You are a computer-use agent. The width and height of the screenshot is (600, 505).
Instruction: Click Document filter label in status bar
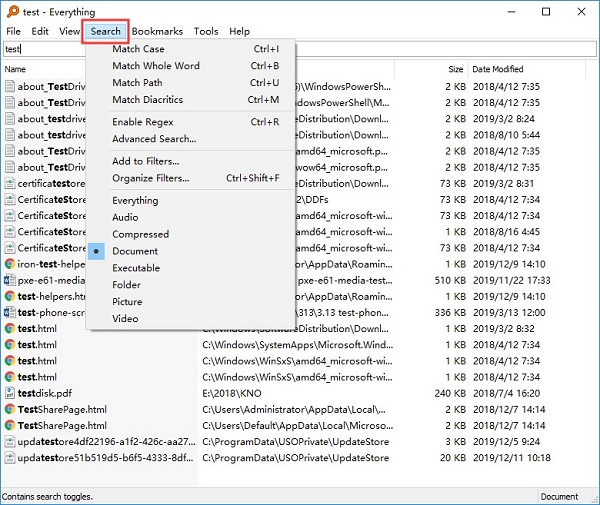559,497
